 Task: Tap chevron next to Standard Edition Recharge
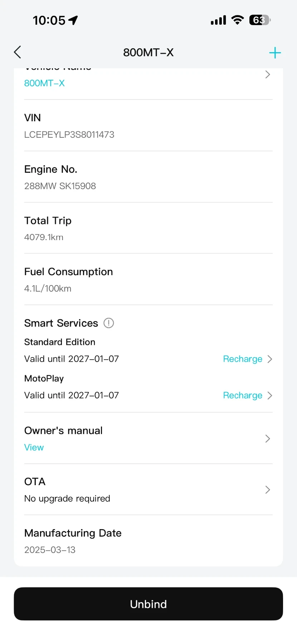[x=270, y=359]
